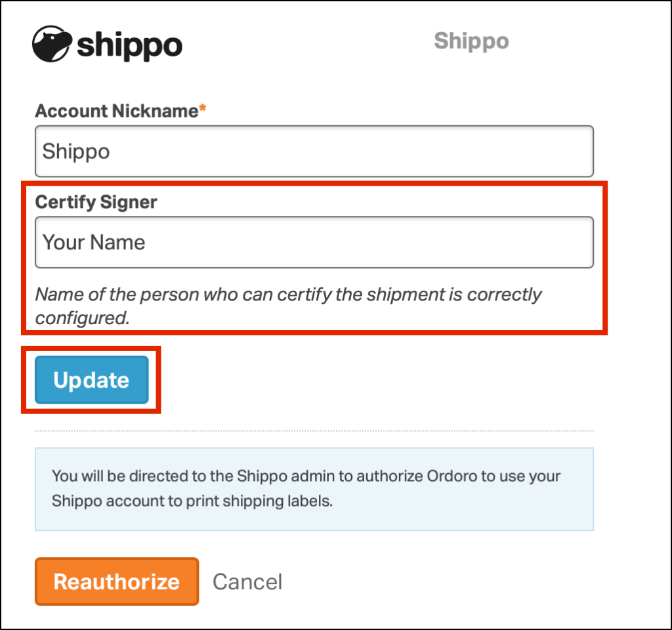672x630 pixels.
Task: Reauthorize the Shippo account
Action: [117, 581]
